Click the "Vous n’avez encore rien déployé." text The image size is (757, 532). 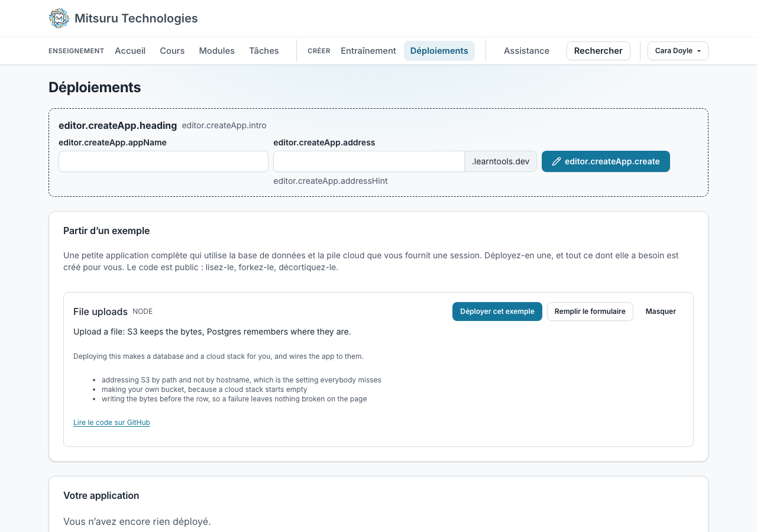pos(137,521)
